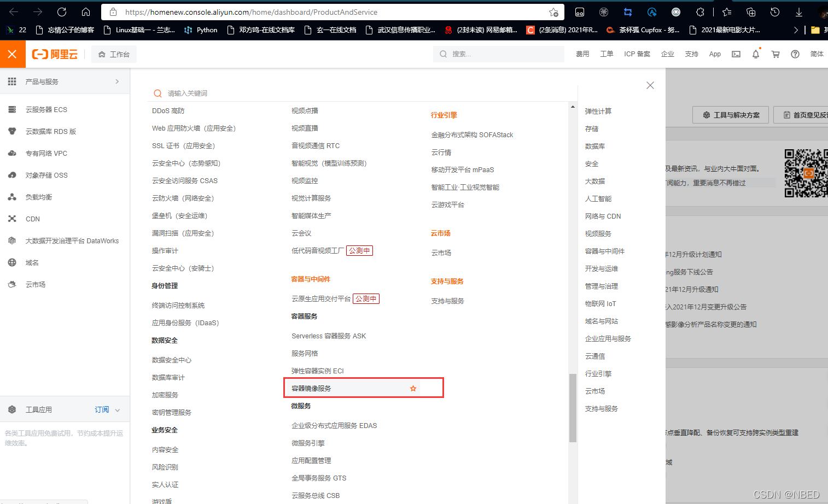
Task: Favorite 容器镜像服务 with the star
Action: tap(413, 389)
